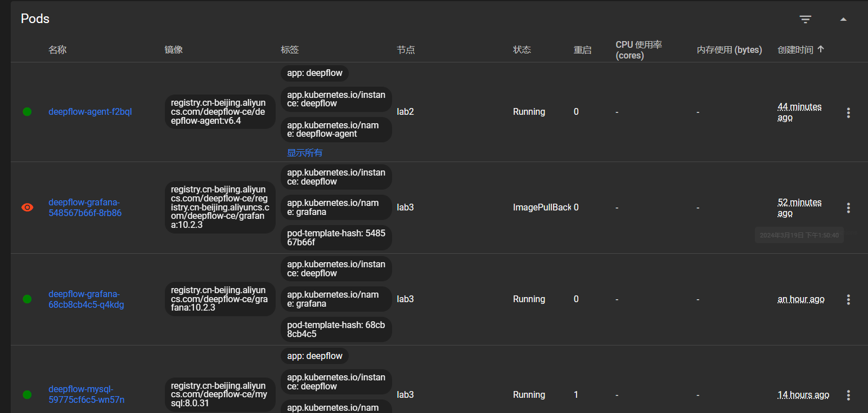Click green status dot of deepflow-agent-f2bql

coord(27,112)
